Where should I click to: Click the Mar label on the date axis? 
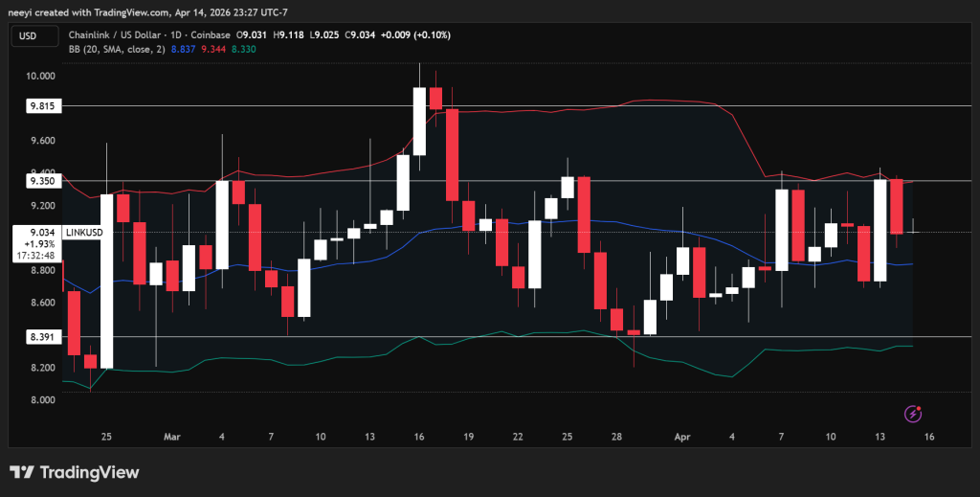(172, 437)
